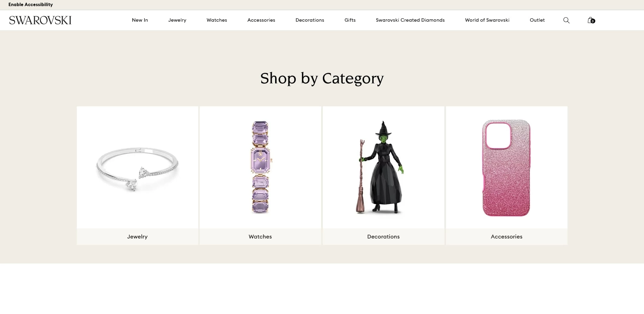The image size is (644, 314).
Task: Click the Jewelry category label
Action: 137,237
